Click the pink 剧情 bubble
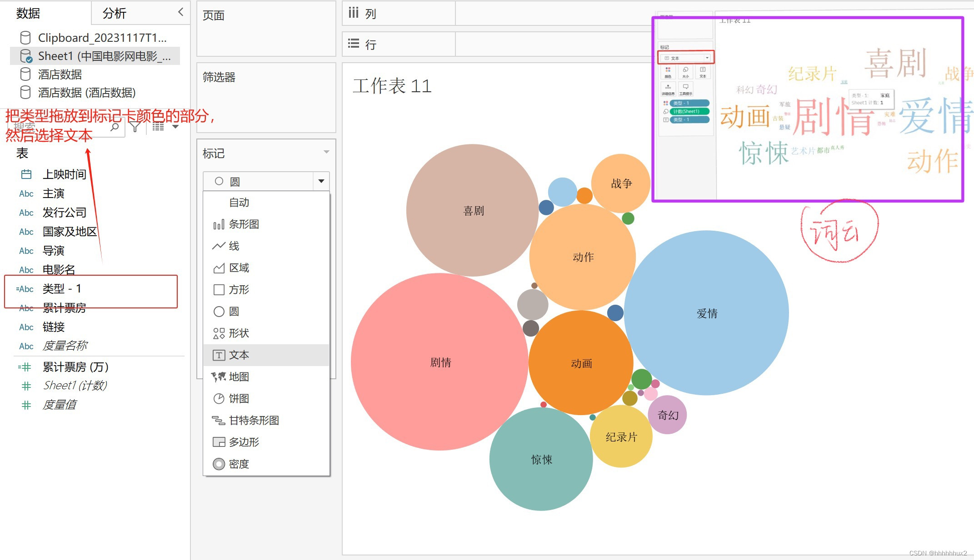Image resolution: width=974 pixels, height=560 pixels. (x=440, y=362)
